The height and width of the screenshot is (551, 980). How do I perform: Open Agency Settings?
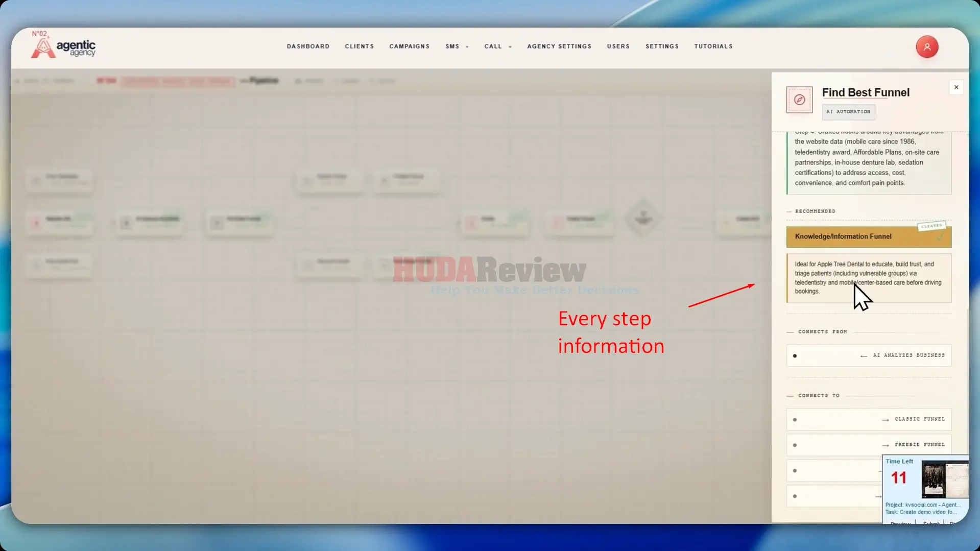pos(559,46)
